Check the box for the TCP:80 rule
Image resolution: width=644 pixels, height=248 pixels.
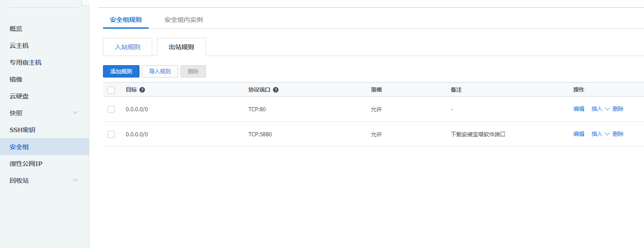pyautogui.click(x=111, y=109)
